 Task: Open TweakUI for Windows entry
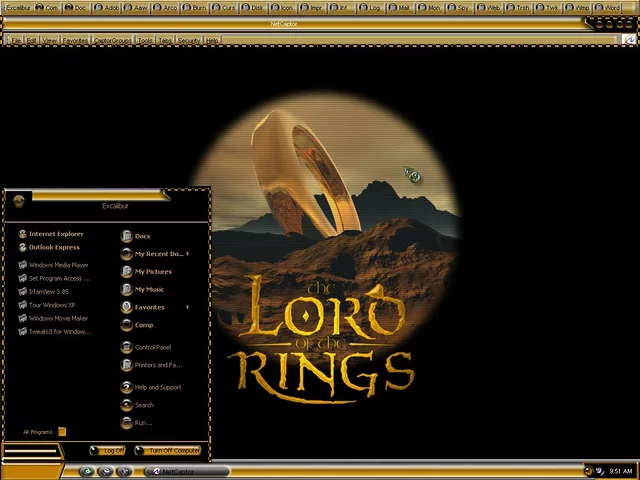pyautogui.click(x=55, y=331)
